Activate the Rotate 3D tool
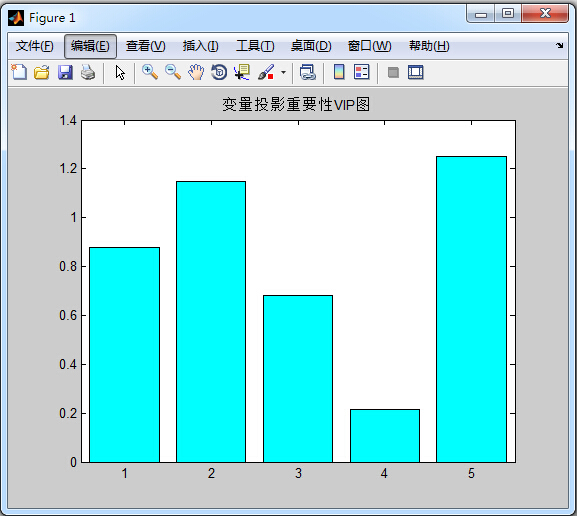The height and width of the screenshot is (516, 577). point(219,72)
